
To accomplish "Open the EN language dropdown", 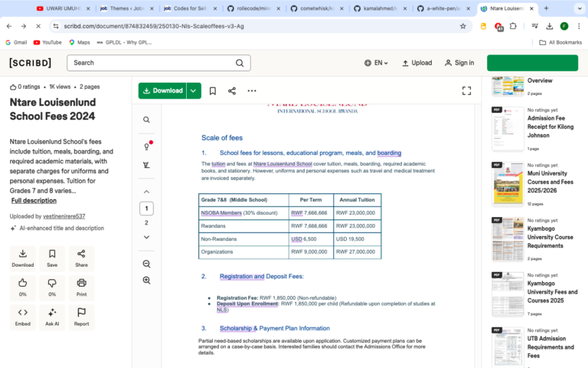I will click(376, 63).
